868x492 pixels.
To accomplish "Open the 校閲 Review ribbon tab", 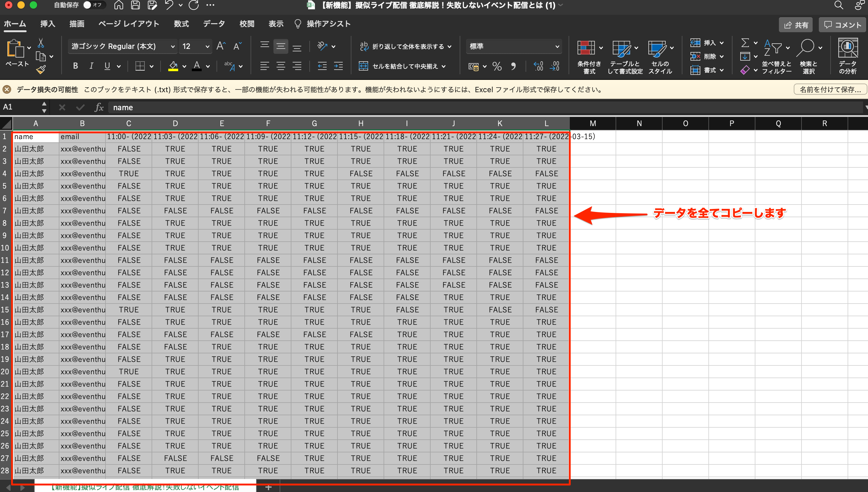I will coord(247,24).
